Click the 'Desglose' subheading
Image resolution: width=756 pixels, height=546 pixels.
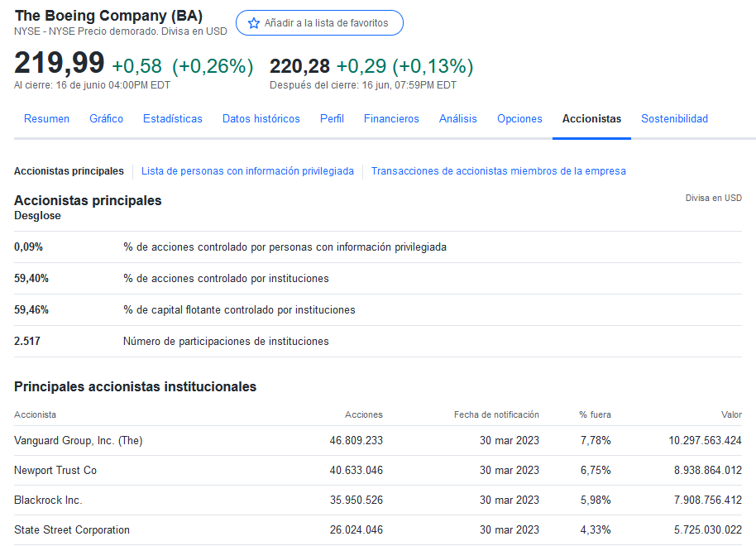pyautogui.click(x=37, y=216)
